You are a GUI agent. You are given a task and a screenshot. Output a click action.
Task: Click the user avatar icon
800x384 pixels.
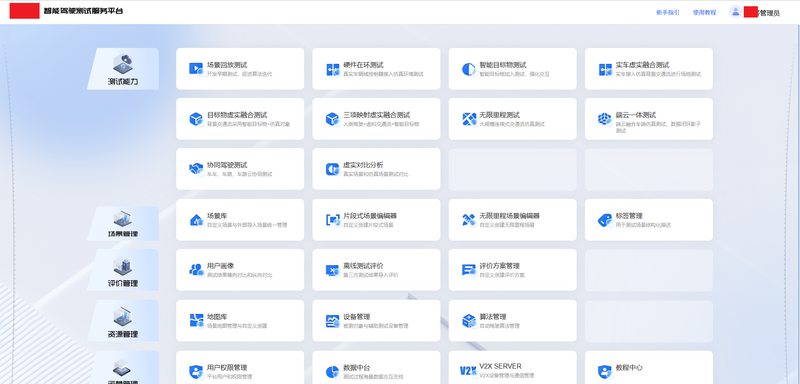tap(735, 12)
